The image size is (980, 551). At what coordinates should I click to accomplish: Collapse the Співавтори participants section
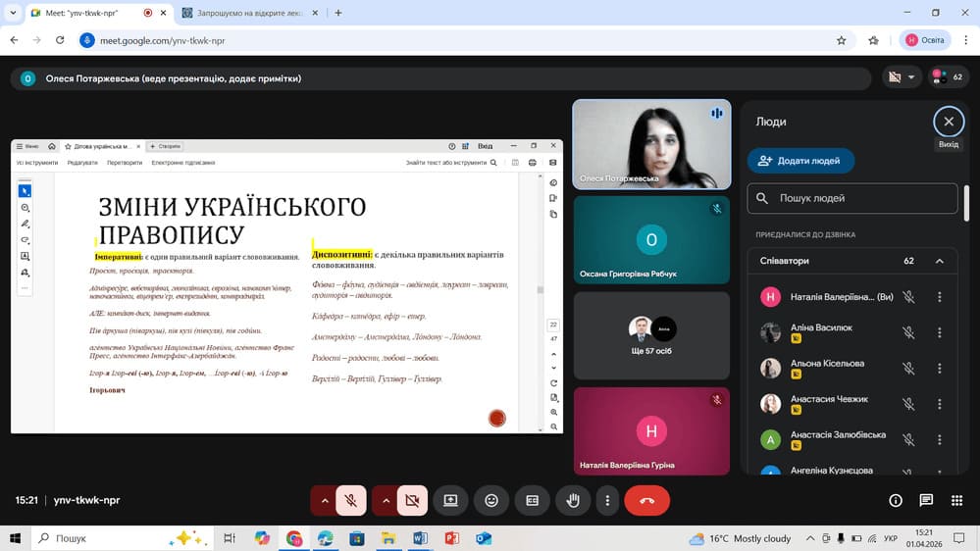pyautogui.click(x=939, y=261)
